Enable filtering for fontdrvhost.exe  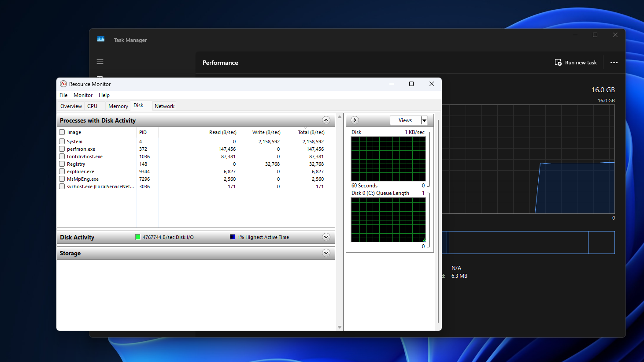pyautogui.click(x=62, y=157)
